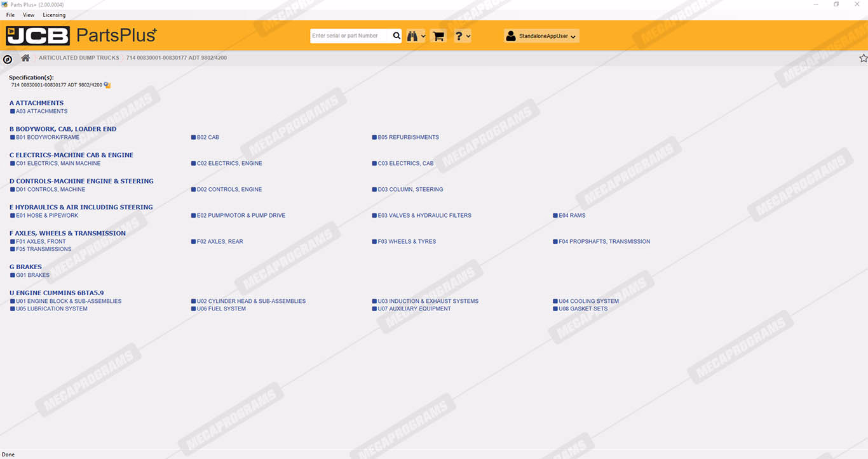Screen dimensions: 868x459
Task: Select the 714 ADT 9802/4200 breadcrumb
Action: tap(177, 58)
